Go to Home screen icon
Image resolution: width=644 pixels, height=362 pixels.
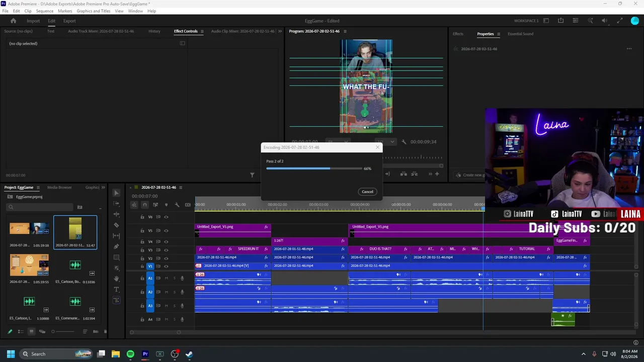coord(14,21)
